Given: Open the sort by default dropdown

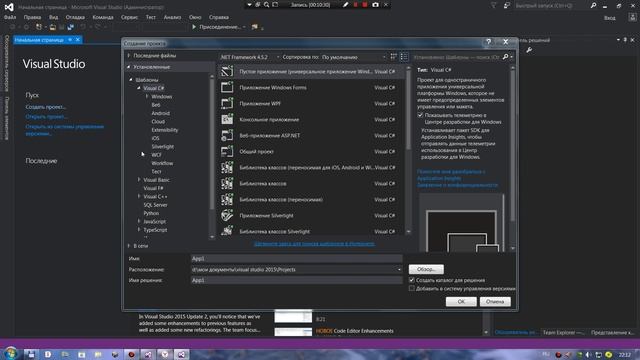Looking at the screenshot, I should [x=353, y=57].
